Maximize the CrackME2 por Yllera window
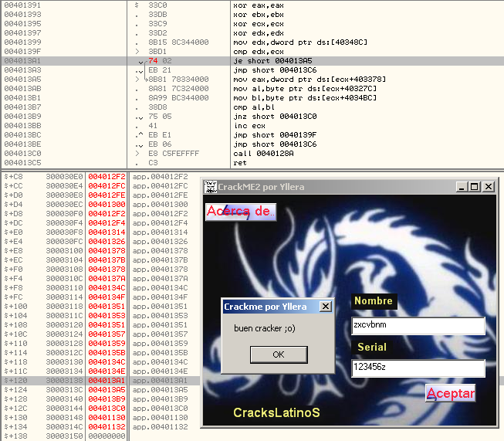This screenshot has width=504, height=441. click(474, 187)
